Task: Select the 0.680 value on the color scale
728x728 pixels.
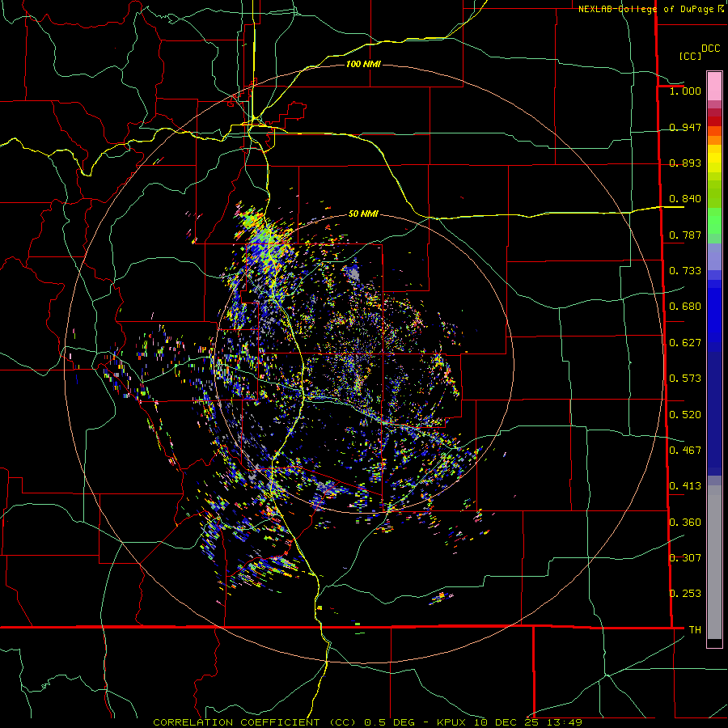Action: point(685,307)
